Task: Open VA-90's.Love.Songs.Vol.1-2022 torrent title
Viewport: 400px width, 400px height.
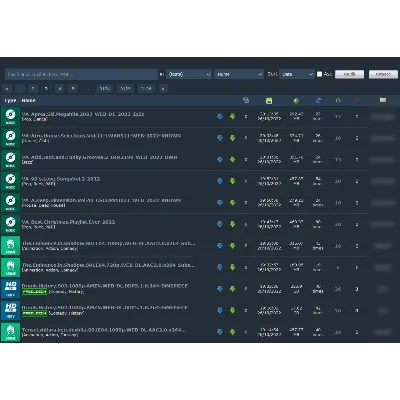Action: [x=61, y=179]
